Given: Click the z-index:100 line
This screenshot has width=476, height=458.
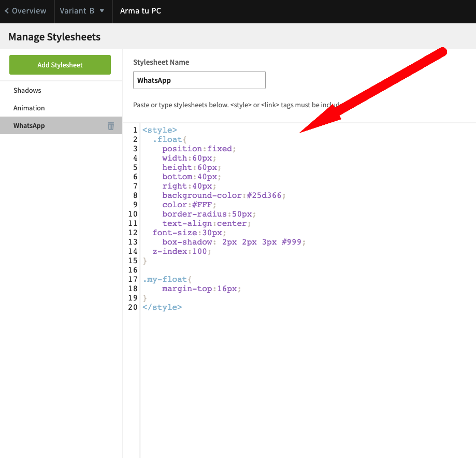Looking at the screenshot, I should [x=181, y=251].
